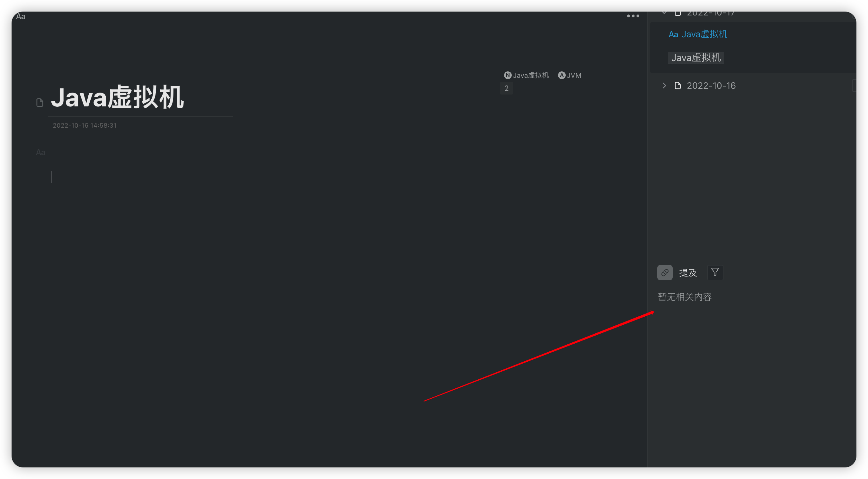Click the page icon of 2022-10-16
Screen dimensions: 868x479
[678, 86]
